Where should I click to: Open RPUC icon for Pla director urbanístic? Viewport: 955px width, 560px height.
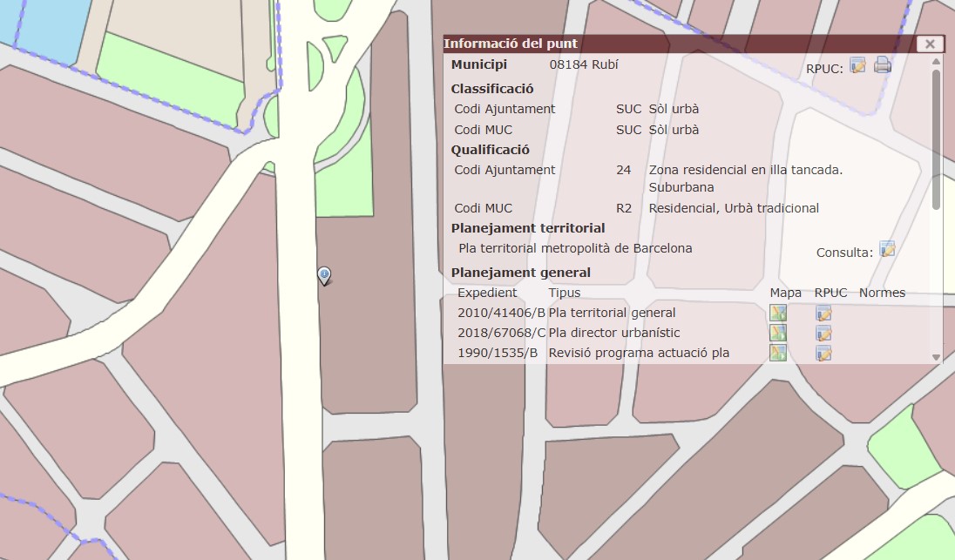(x=823, y=333)
